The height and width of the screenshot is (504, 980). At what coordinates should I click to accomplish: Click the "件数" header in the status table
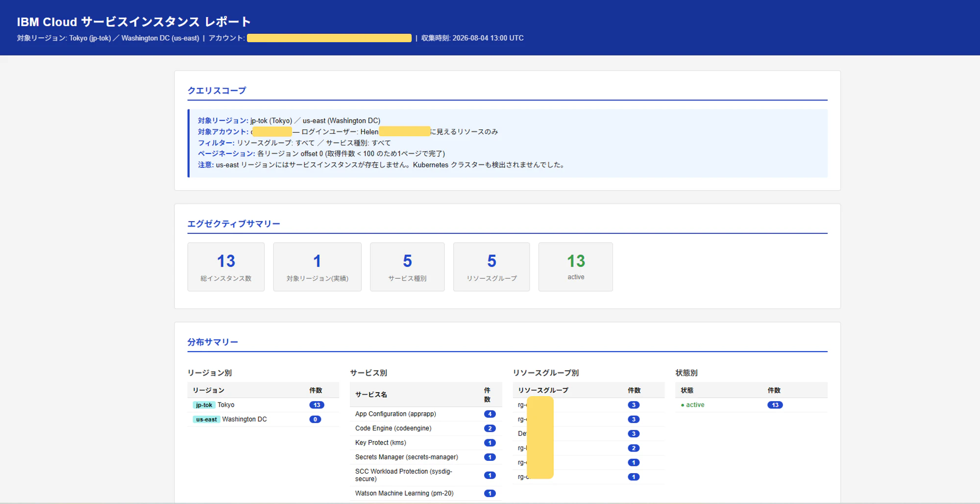(774, 390)
